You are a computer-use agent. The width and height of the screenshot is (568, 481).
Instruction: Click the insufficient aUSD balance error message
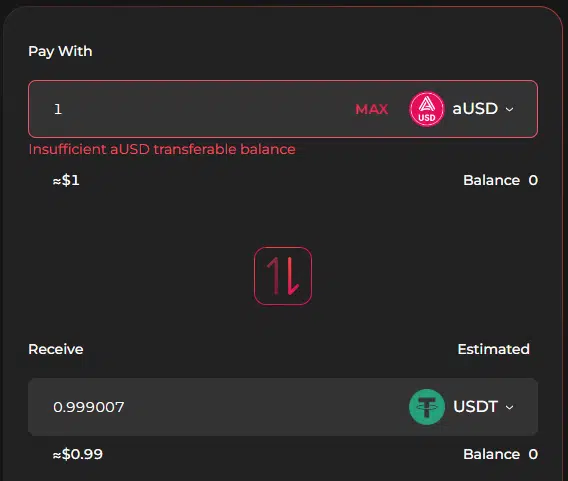pyautogui.click(x=162, y=149)
